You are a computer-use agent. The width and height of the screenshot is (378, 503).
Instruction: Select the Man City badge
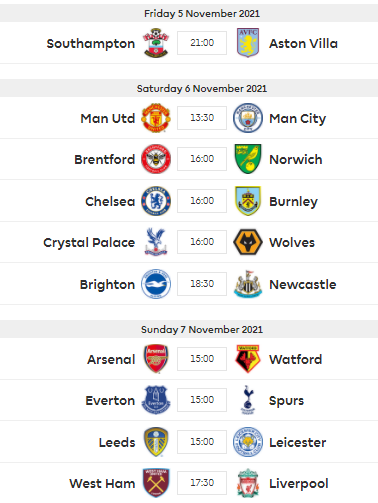[x=248, y=118]
